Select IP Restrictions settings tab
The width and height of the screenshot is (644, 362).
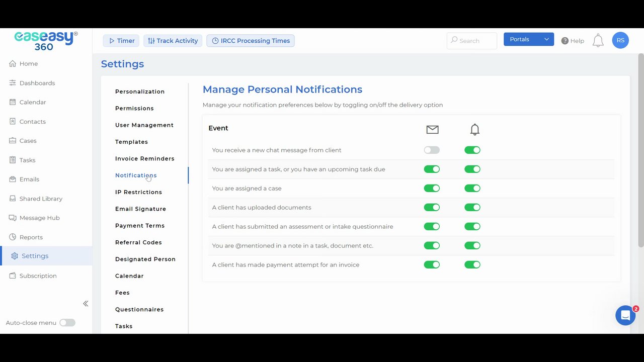tap(138, 192)
